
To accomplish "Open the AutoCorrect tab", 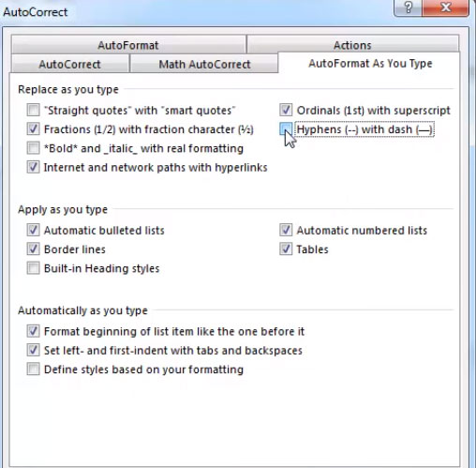I will [69, 64].
